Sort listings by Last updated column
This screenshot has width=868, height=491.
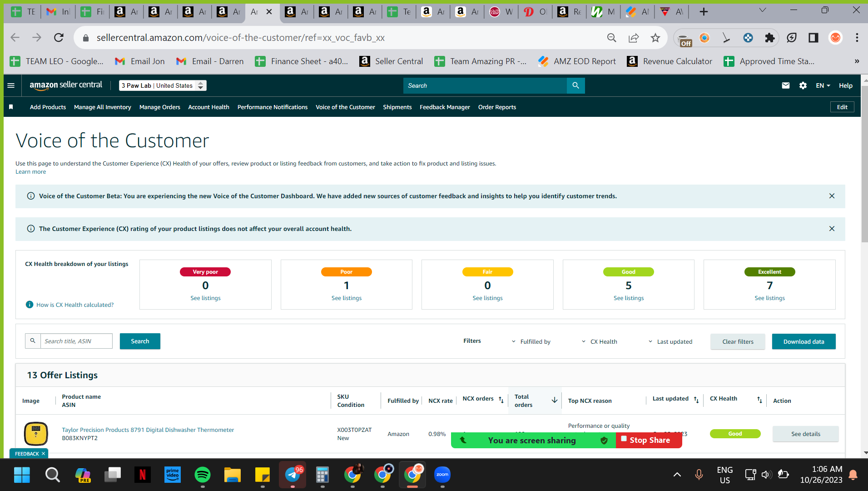696,400
